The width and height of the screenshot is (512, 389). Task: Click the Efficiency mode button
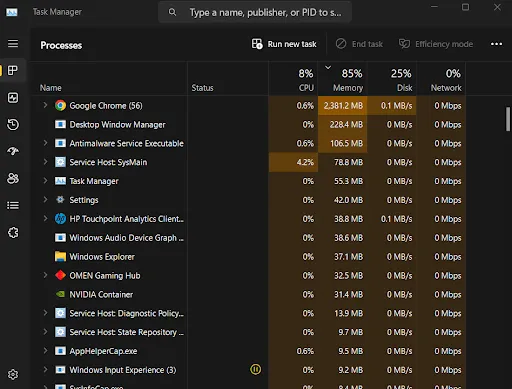(x=436, y=44)
